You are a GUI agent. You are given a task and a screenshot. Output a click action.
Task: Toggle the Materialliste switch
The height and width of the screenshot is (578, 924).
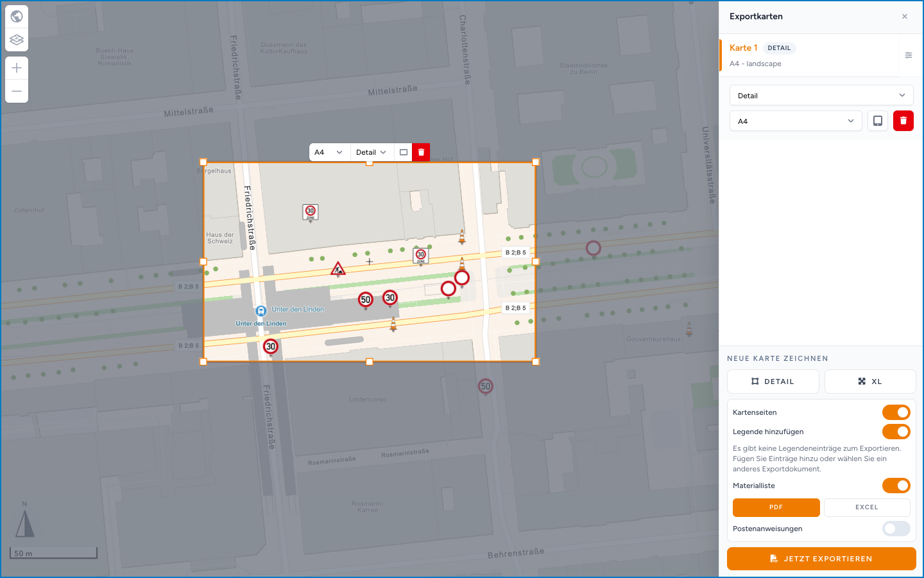pyautogui.click(x=896, y=486)
